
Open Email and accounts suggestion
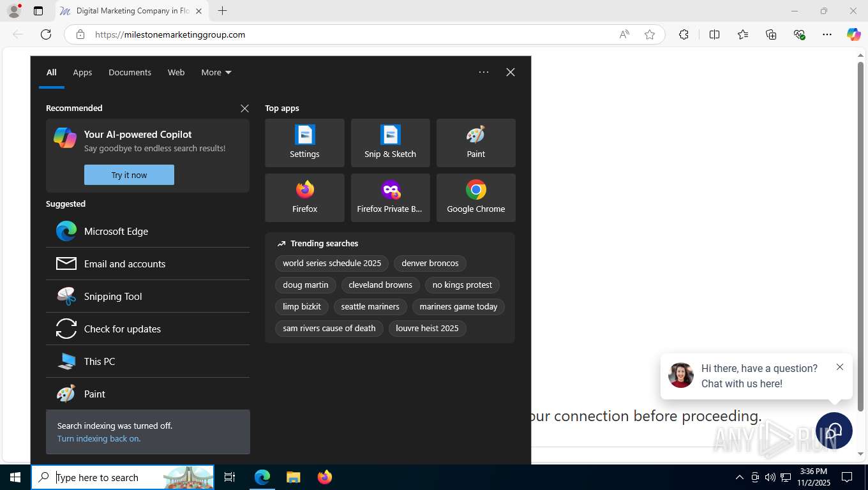click(147, 264)
